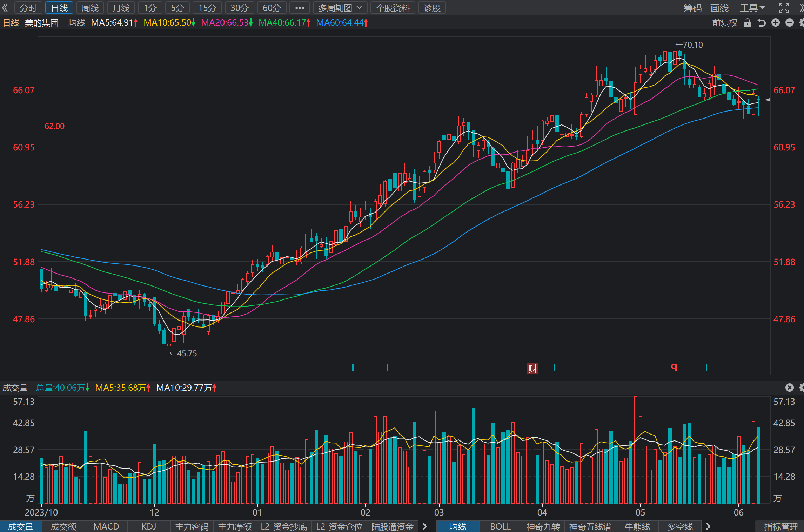Open the 筹码 chip distribution panel

tap(692, 8)
